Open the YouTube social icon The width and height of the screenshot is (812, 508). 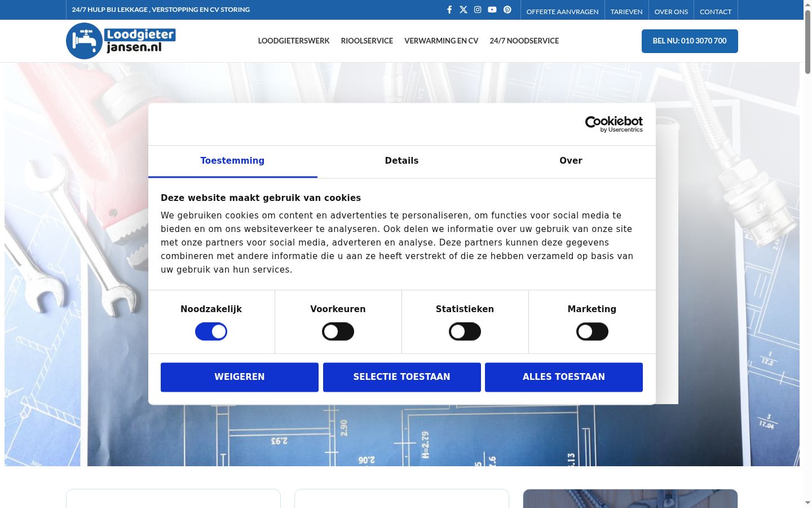492,10
